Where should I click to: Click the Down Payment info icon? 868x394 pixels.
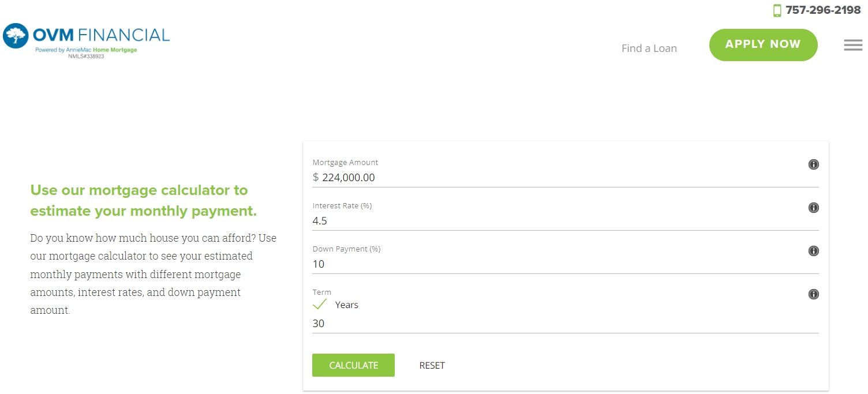[x=814, y=251]
